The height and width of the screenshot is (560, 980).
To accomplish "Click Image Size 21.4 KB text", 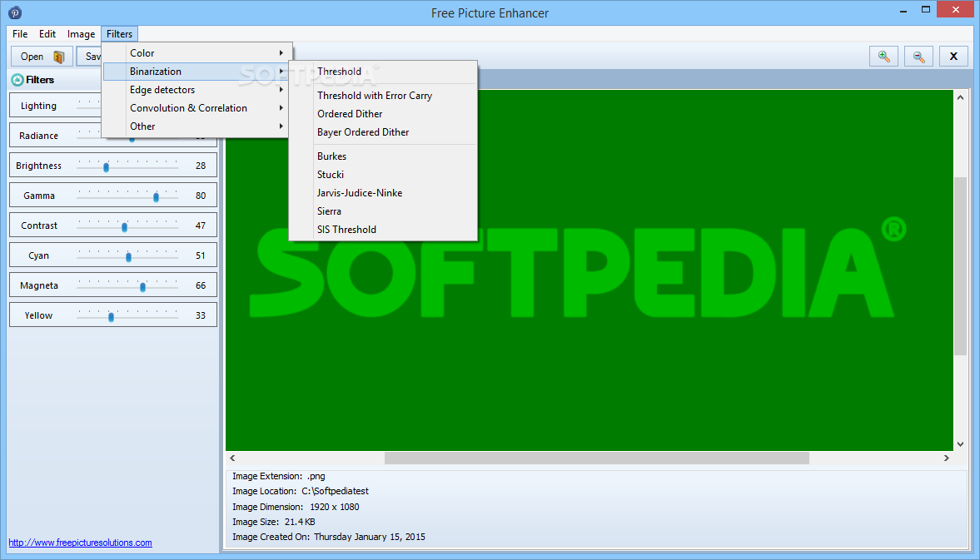I will tap(274, 521).
